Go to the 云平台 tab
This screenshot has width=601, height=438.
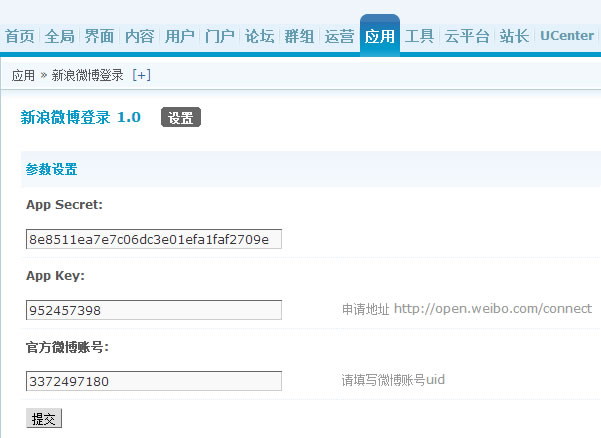pyautogui.click(x=467, y=36)
